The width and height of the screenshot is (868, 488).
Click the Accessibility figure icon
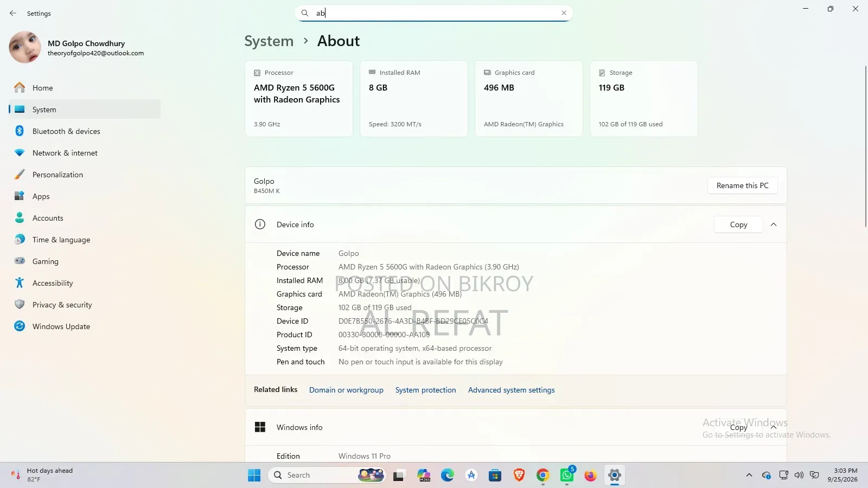click(x=20, y=283)
